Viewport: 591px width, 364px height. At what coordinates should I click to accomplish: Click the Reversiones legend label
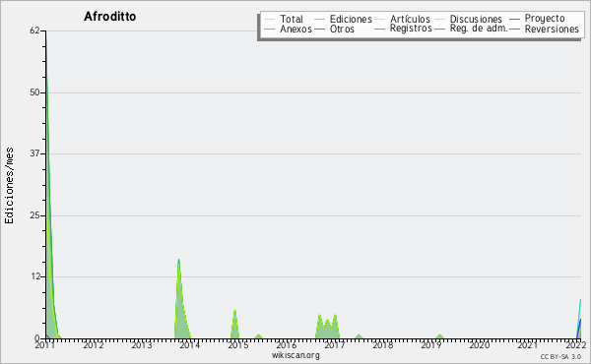click(x=552, y=29)
